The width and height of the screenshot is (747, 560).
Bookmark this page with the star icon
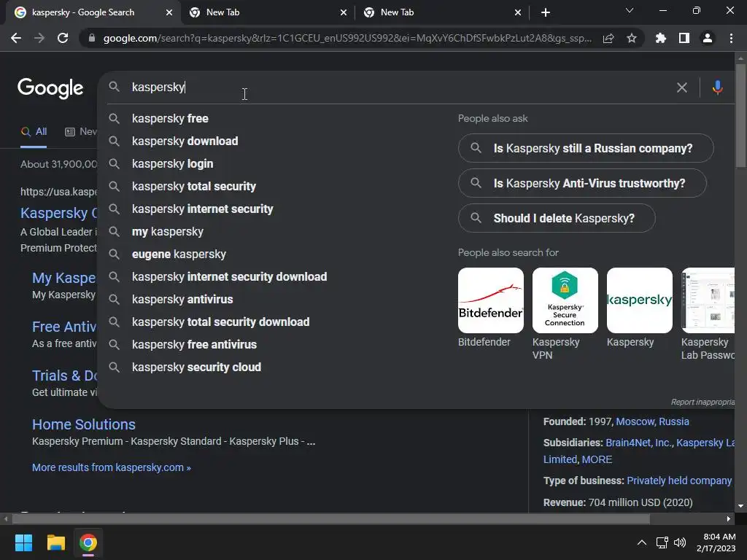(x=632, y=38)
